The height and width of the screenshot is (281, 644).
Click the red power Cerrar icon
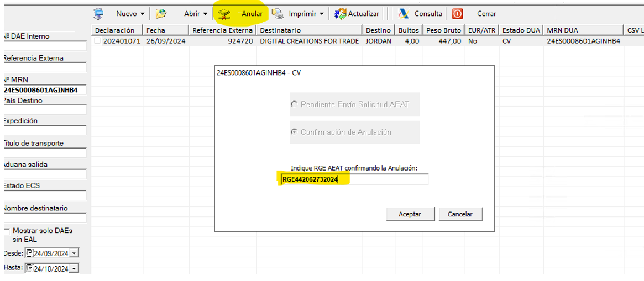457,13
